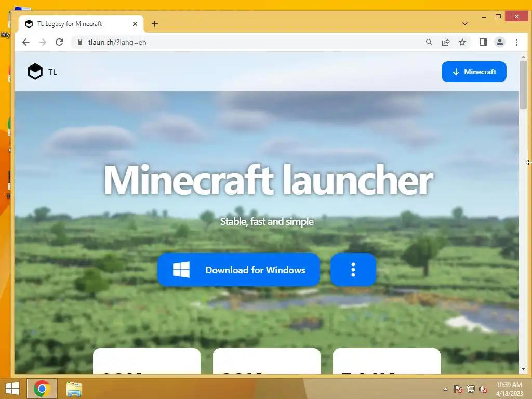Viewport: 532px width, 399px height.
Task: Maximize the Chrome window
Action: pyautogui.click(x=498, y=16)
